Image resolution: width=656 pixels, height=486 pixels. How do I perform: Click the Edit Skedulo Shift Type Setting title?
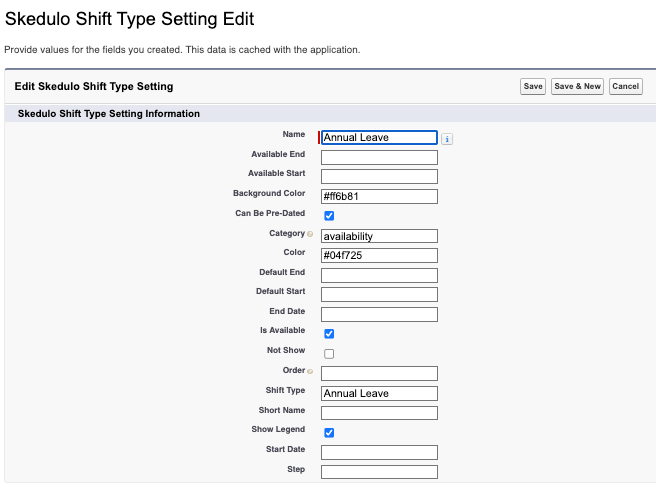click(94, 87)
